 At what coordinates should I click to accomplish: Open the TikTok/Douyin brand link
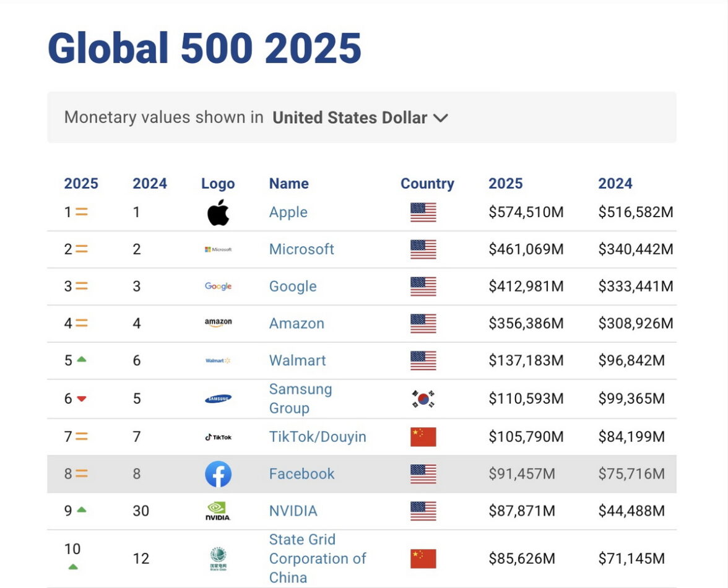pyautogui.click(x=318, y=437)
